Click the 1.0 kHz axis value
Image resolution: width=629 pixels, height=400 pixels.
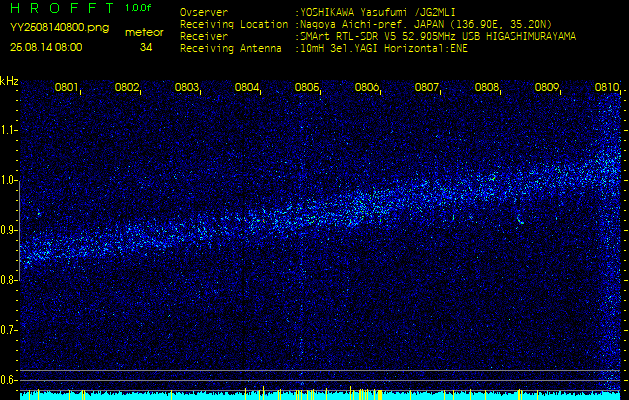tap(7, 181)
